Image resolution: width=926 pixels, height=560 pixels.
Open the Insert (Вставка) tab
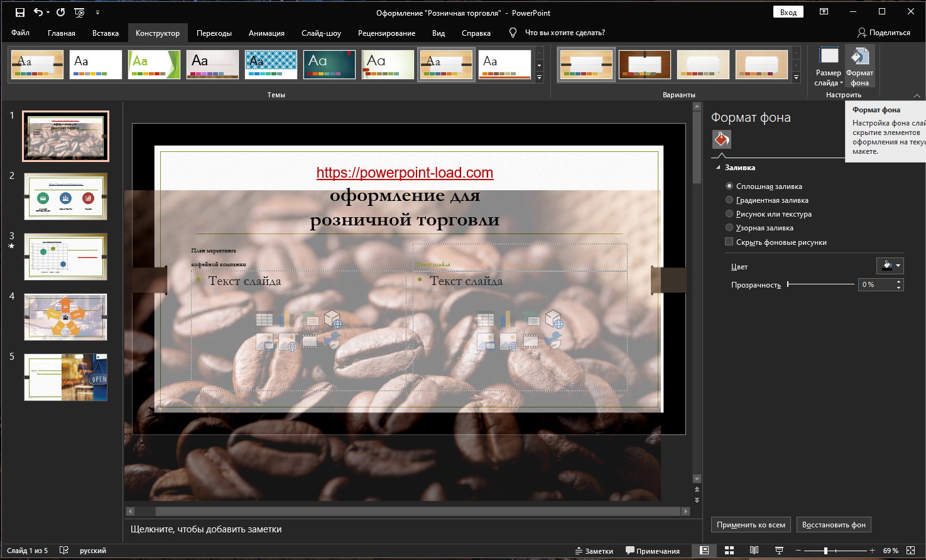tap(105, 33)
